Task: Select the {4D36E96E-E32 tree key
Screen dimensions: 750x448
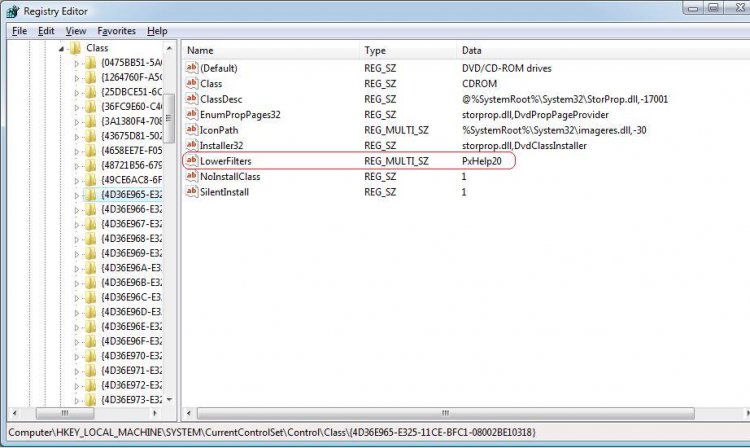Action: (132, 327)
